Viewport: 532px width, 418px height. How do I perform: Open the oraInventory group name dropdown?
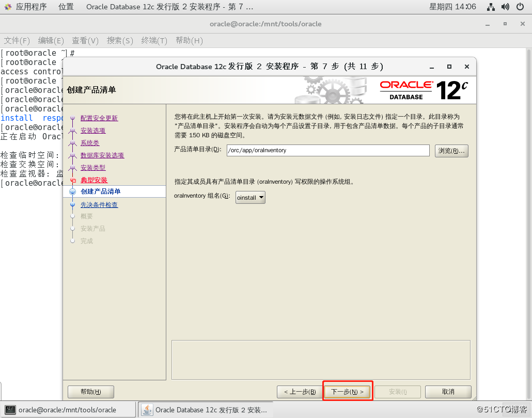pos(251,198)
